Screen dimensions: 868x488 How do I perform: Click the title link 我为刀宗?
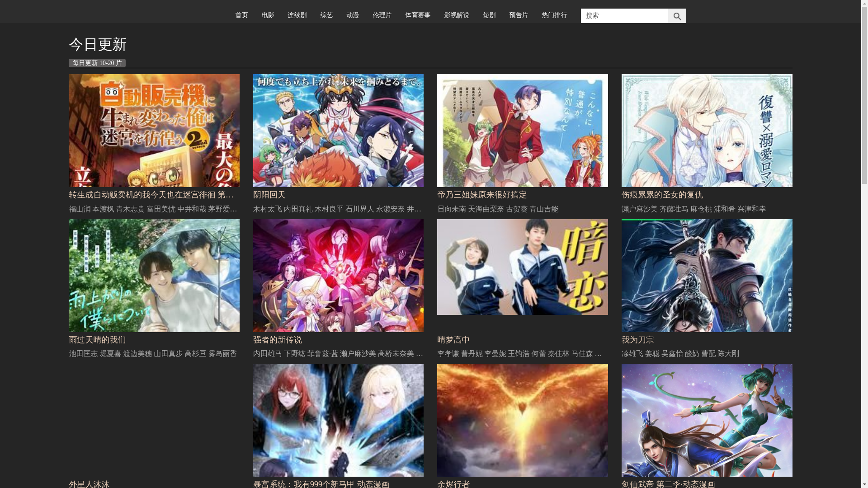click(x=638, y=340)
